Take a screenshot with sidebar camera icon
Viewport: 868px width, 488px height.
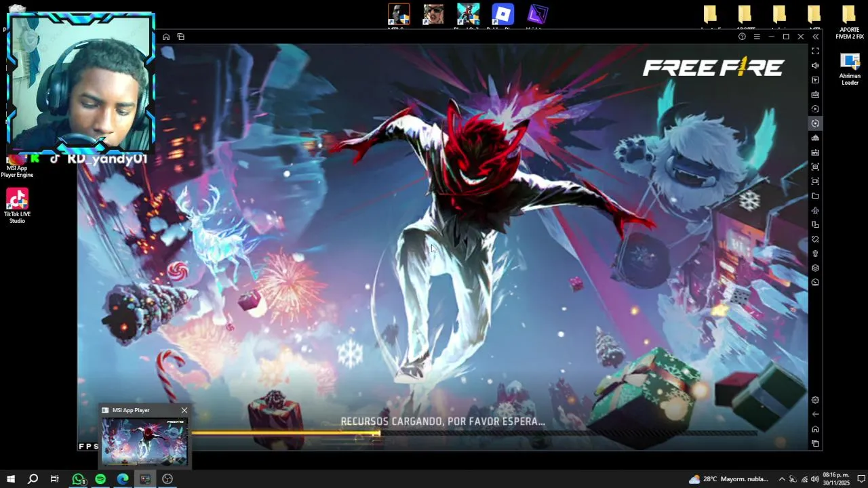815,167
